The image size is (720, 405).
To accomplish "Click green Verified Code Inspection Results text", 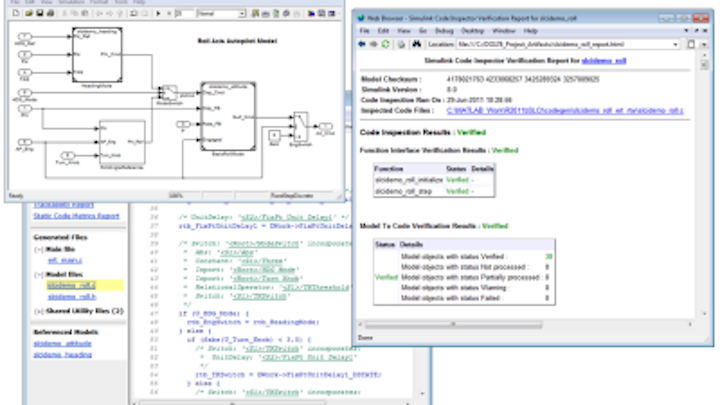I will 472,132.
